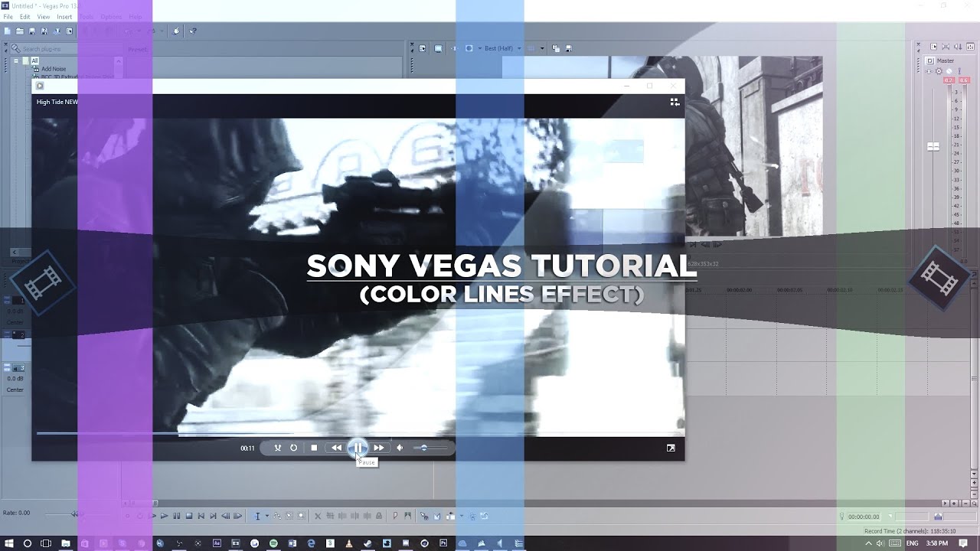Open the View menu

pyautogui.click(x=44, y=17)
